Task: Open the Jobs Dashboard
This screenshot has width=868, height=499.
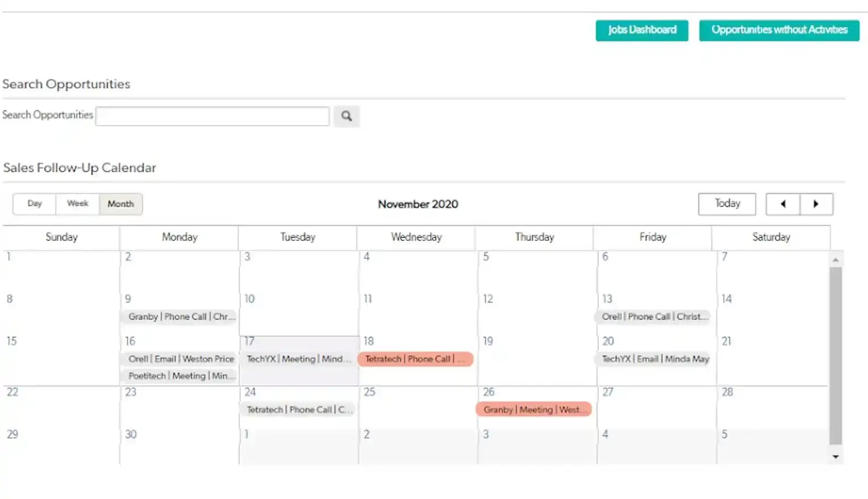Action: (641, 30)
